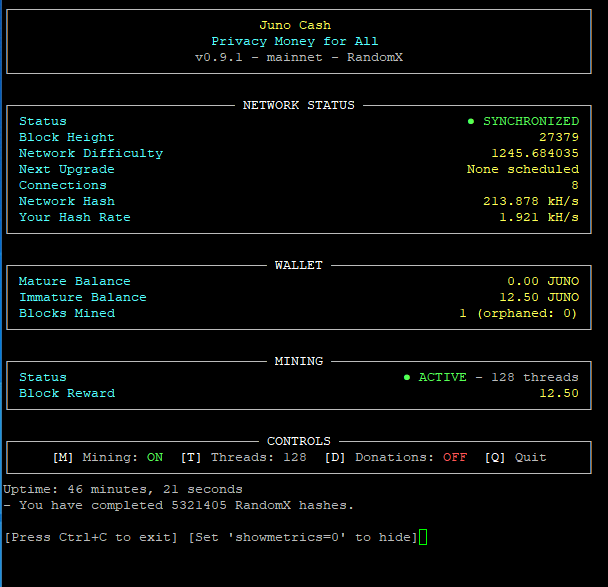Click the 'MINING' section heading
Image resolution: width=608 pixels, height=587 pixels.
tap(299, 361)
